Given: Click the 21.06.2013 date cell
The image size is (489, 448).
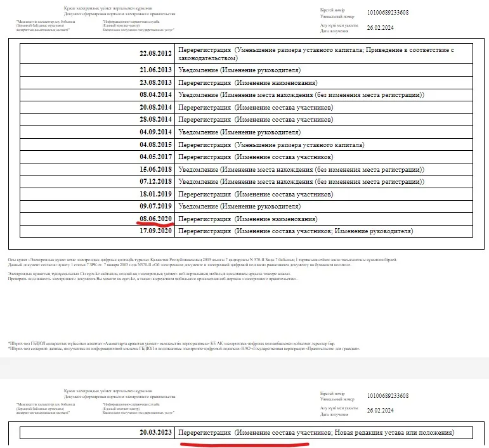Looking at the screenshot, I should (156, 70).
